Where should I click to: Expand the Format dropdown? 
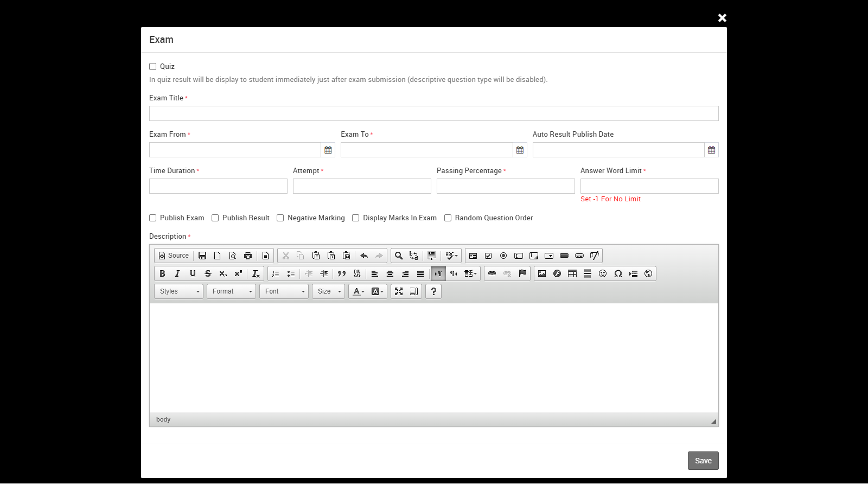tap(232, 291)
